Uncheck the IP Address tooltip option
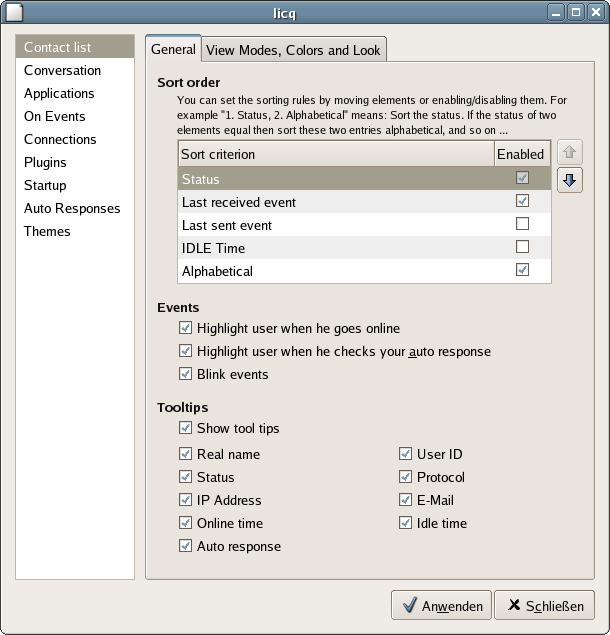Image resolution: width=610 pixels, height=635 pixels. coord(185,500)
